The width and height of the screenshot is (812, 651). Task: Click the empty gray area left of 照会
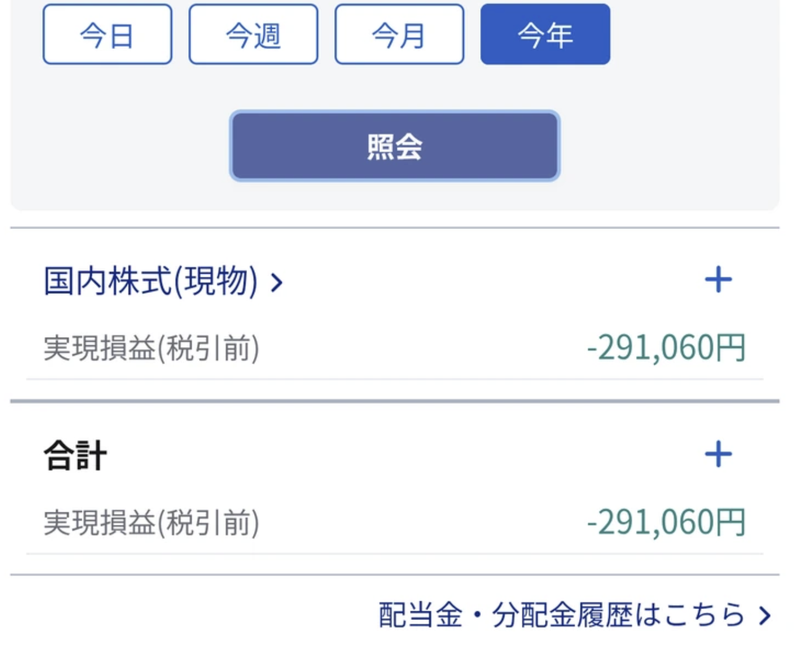[x=117, y=146]
